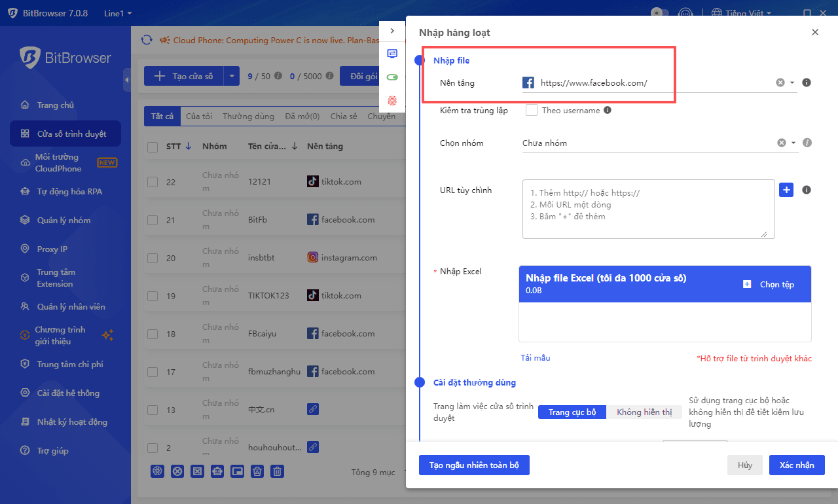Enable the Theo username duplicate check
Image resolution: width=838 pixels, height=504 pixels.
532,111
